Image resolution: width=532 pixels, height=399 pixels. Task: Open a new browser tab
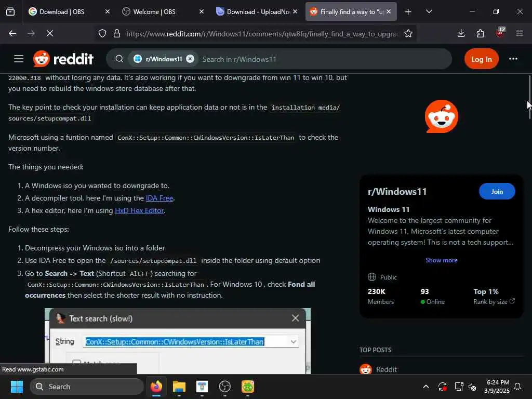408,12
